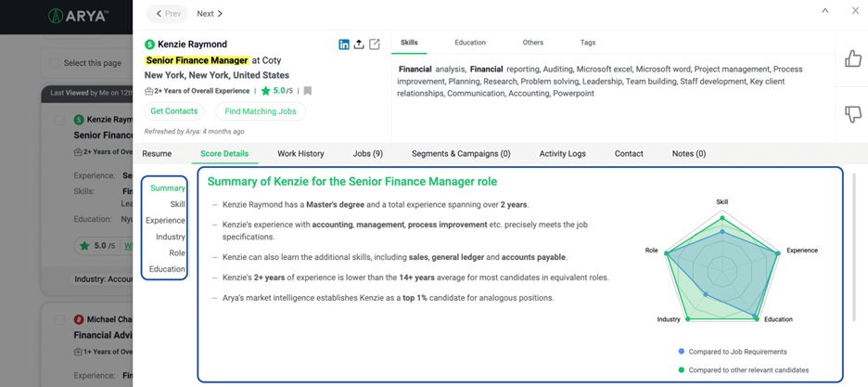Go to the Next candidate

(210, 14)
